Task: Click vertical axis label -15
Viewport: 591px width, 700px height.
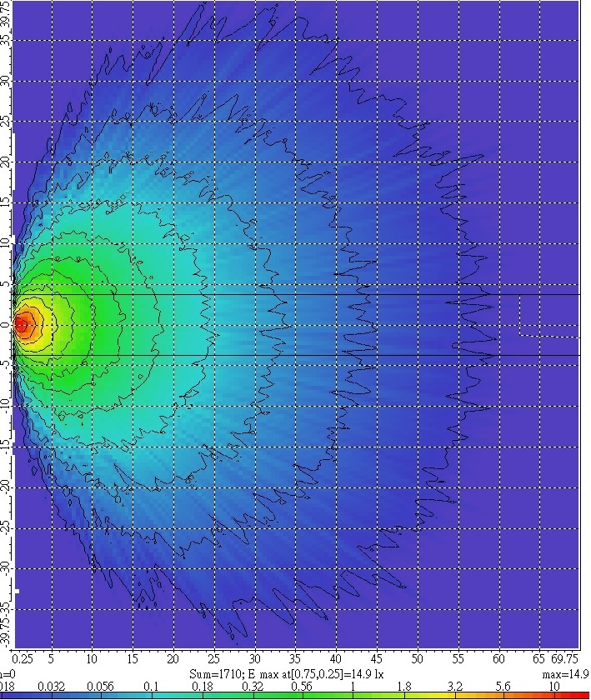Action: (5, 446)
